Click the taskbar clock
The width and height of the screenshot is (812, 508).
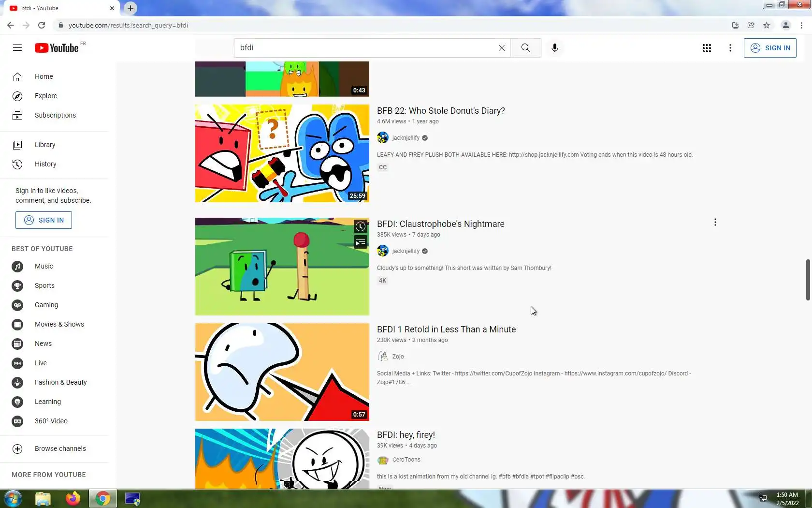pyautogui.click(x=787, y=499)
